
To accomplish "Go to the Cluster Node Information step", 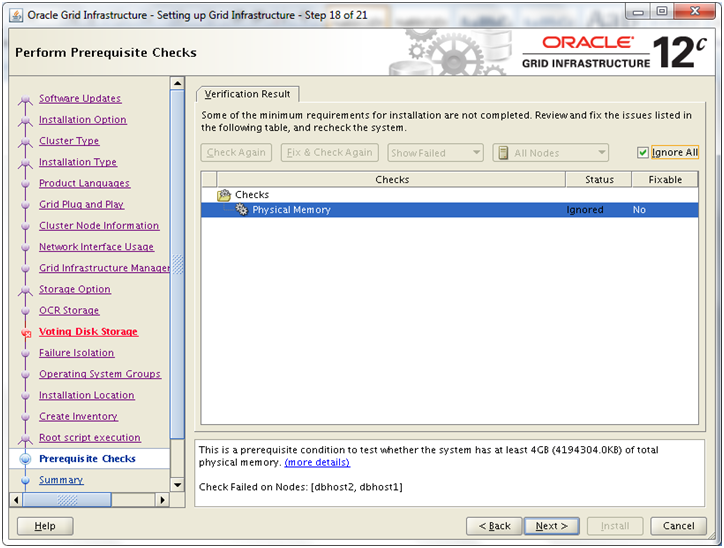I will click(x=99, y=226).
